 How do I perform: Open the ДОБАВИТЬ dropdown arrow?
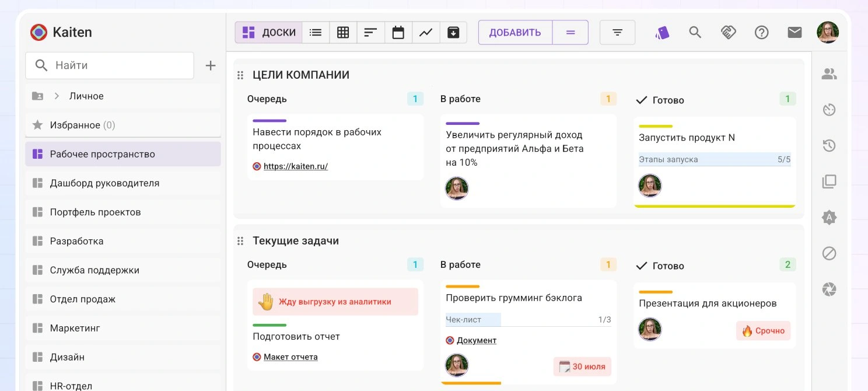570,32
